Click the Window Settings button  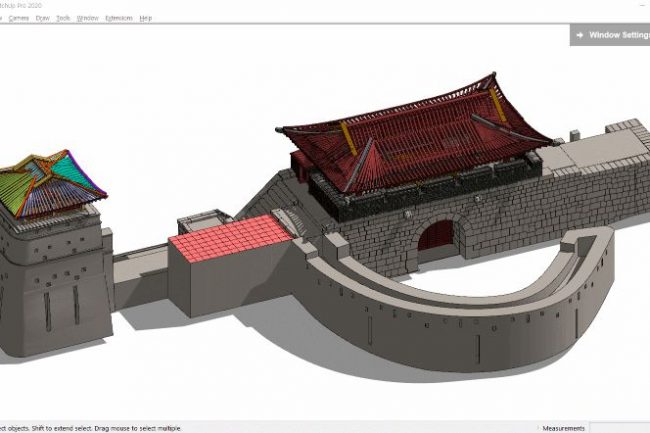610,35
